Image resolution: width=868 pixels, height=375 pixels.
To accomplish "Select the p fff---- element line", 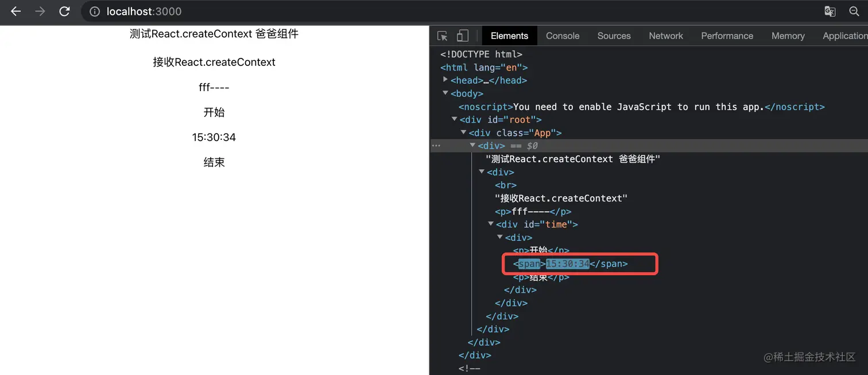I will point(533,211).
